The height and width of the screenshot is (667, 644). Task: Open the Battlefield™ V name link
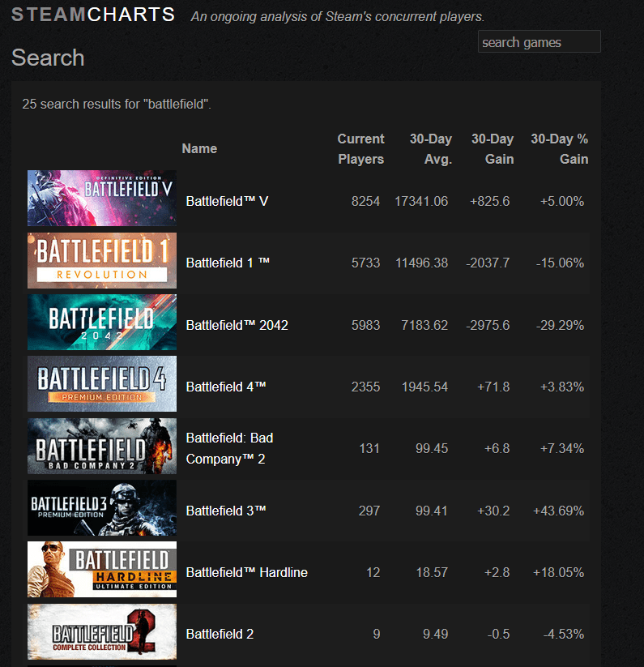[x=227, y=201]
